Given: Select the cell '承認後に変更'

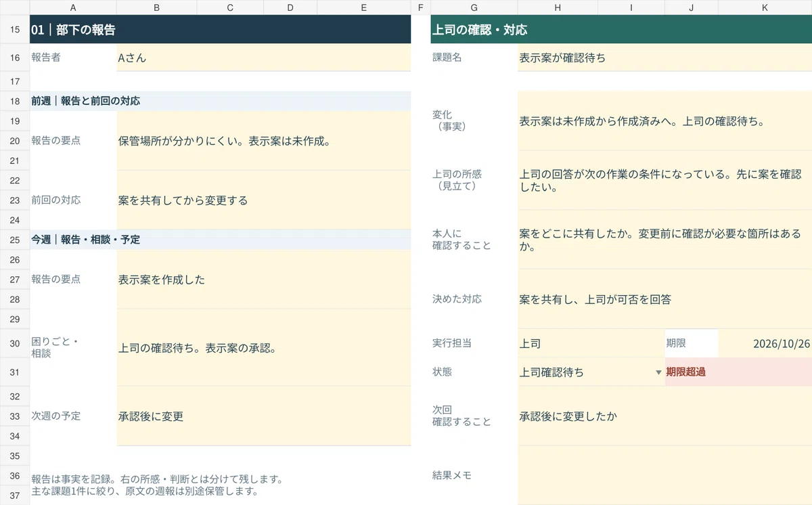Looking at the screenshot, I should coord(264,416).
